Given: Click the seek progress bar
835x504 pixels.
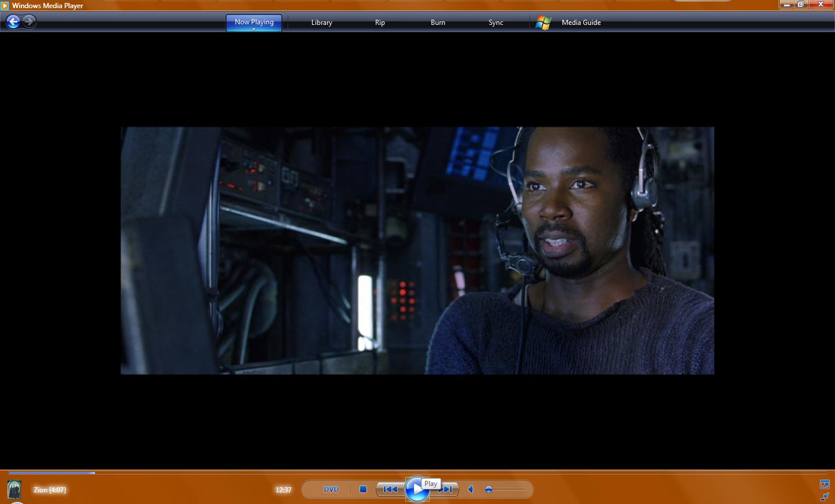Looking at the screenshot, I should [418, 473].
